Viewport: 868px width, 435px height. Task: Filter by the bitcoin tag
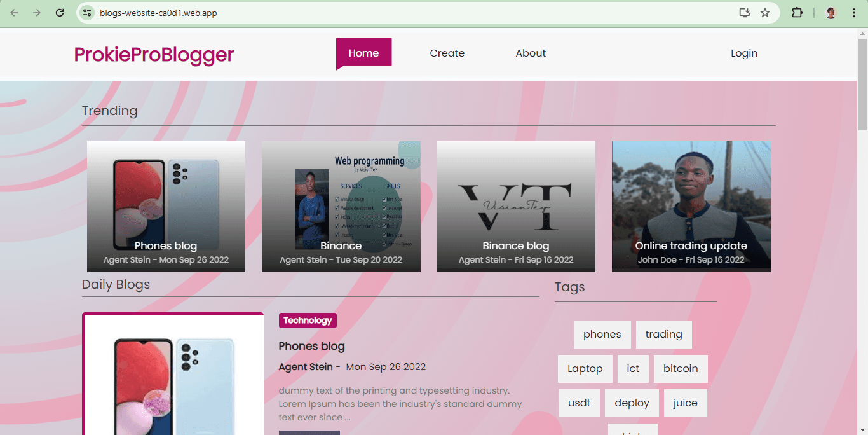[680, 369]
